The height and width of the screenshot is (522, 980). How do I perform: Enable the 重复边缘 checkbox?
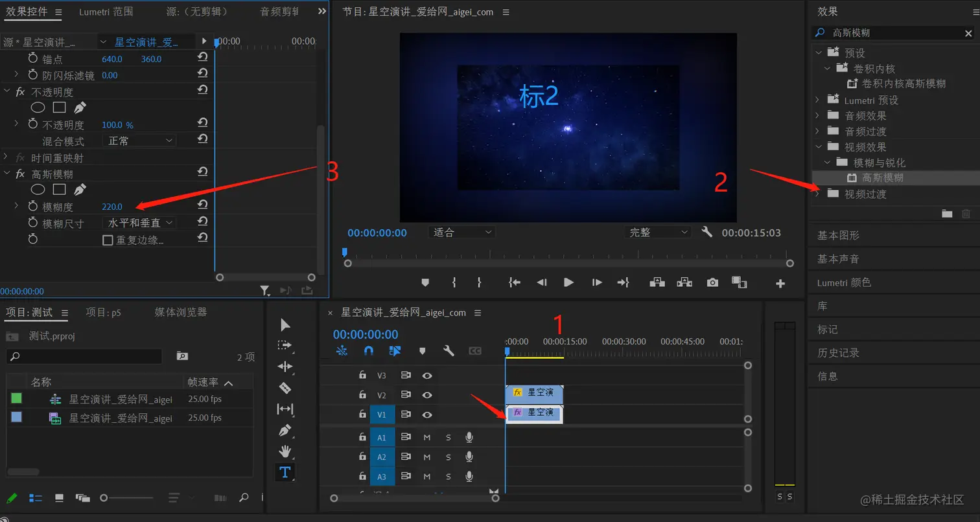point(108,240)
